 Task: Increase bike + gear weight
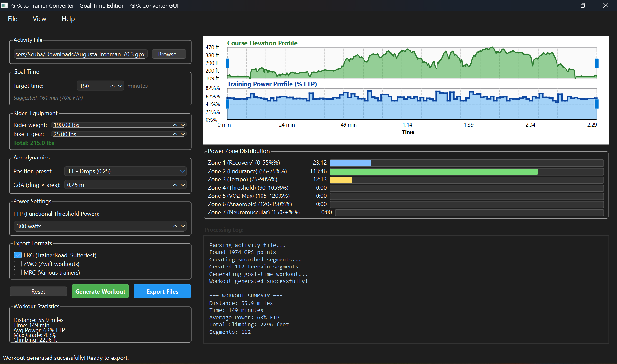175,134
